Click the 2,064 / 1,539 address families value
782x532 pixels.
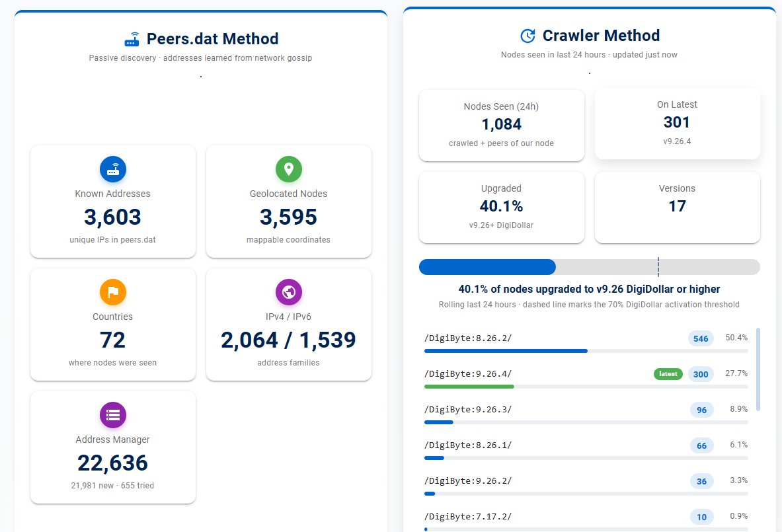288,340
